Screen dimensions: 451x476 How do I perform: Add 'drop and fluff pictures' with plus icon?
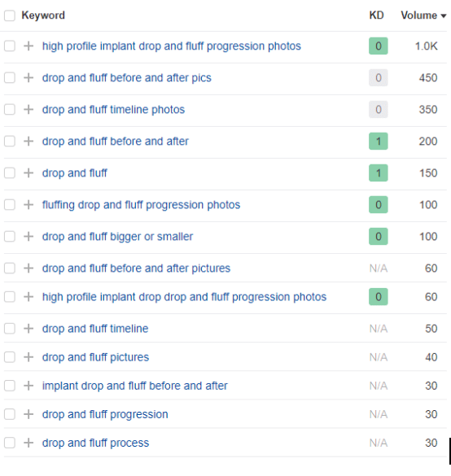pyautogui.click(x=28, y=357)
